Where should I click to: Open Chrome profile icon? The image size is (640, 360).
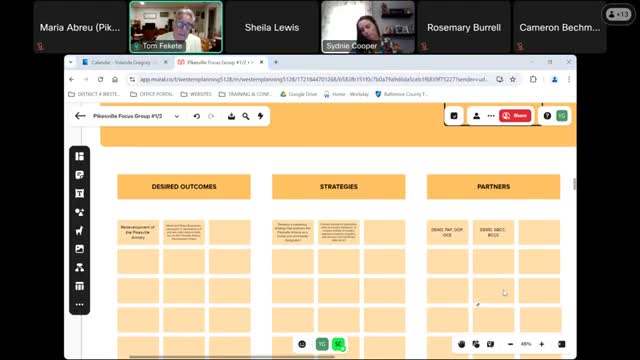pyautogui.click(x=554, y=79)
